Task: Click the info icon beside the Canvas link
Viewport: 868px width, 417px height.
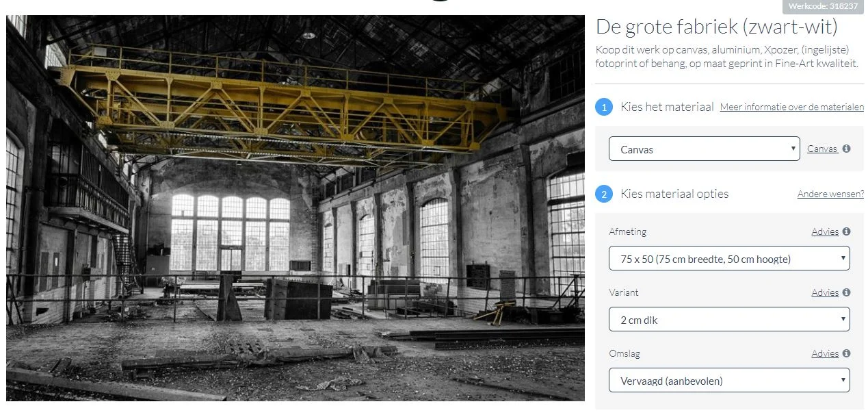Action: point(846,149)
